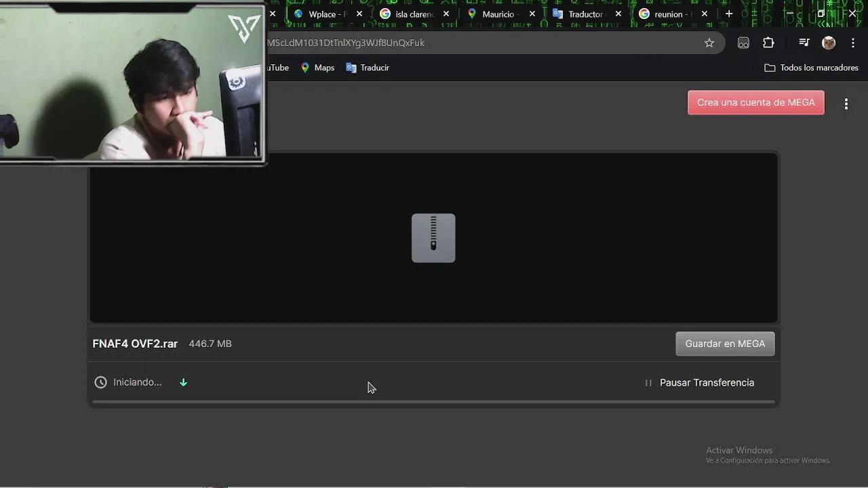Click the FNAF4 OVF2.rar file name
The image size is (868, 488).
pyautogui.click(x=135, y=344)
